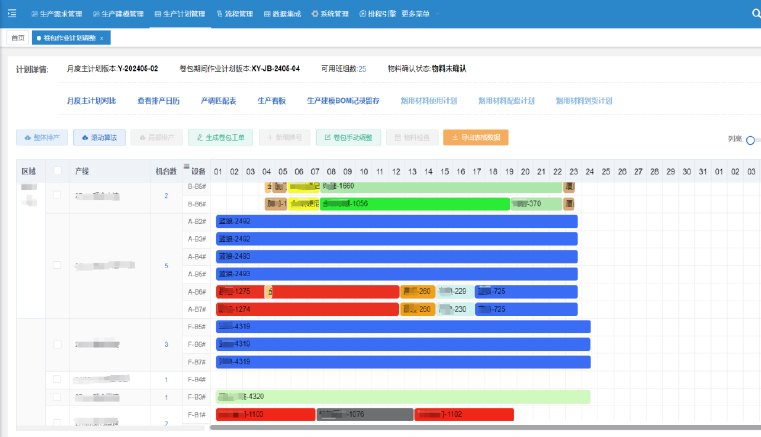Select the light green 370 bar on row B-B6#
The image size is (761, 437).
(x=536, y=204)
